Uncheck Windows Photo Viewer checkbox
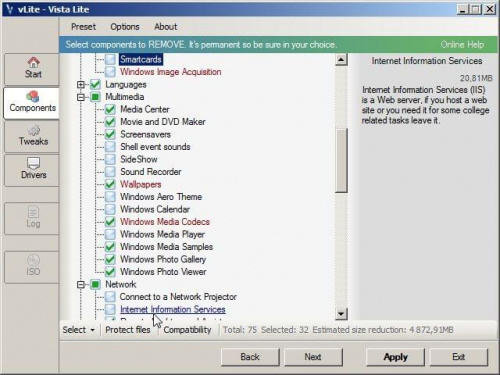This screenshot has width=500, height=375. point(110,272)
